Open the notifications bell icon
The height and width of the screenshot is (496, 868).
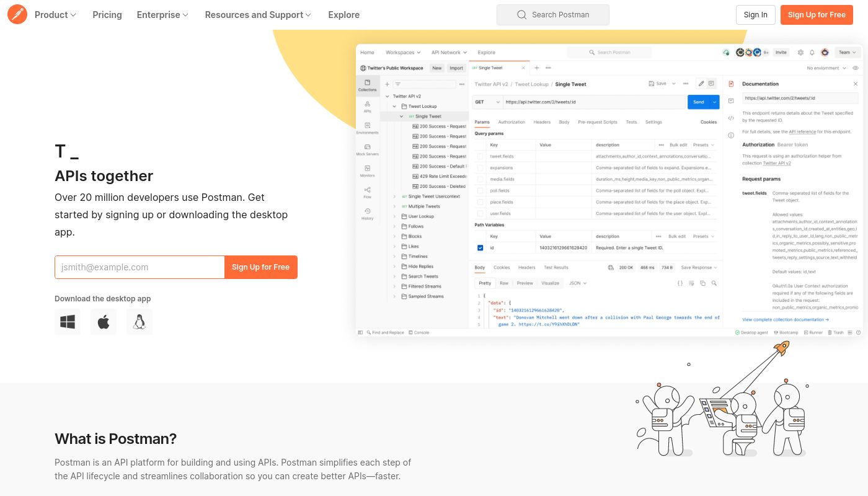(812, 53)
